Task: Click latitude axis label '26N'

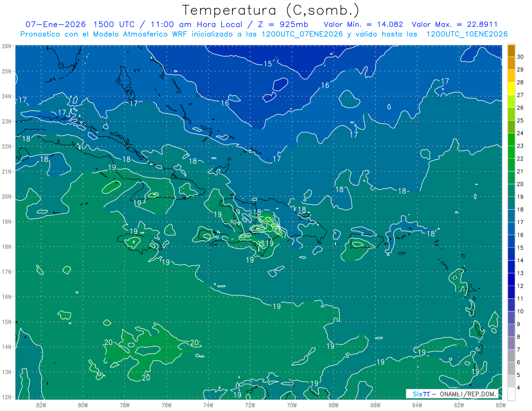Action: (6, 46)
